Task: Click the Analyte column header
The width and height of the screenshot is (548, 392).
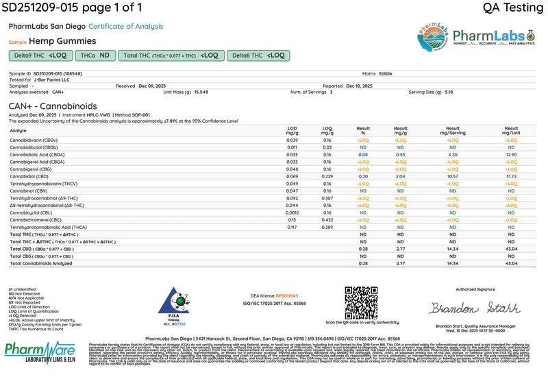Action: pyautogui.click(x=18, y=131)
